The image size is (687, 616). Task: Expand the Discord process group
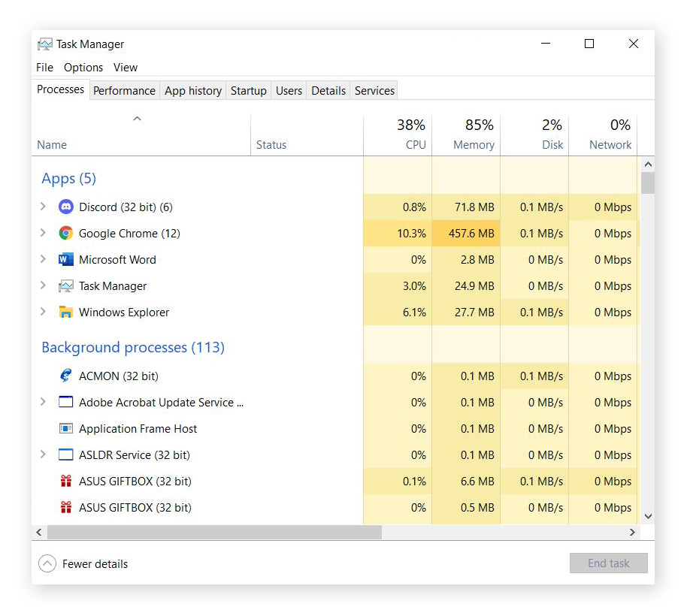click(x=43, y=207)
